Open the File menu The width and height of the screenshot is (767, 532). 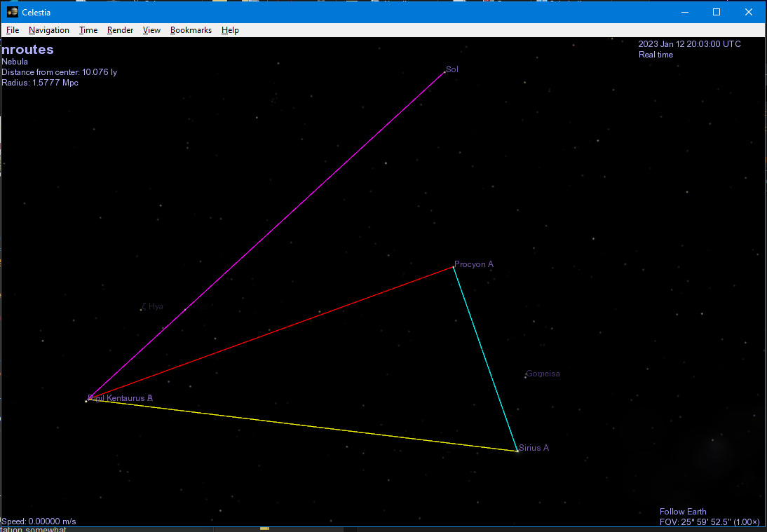13,30
